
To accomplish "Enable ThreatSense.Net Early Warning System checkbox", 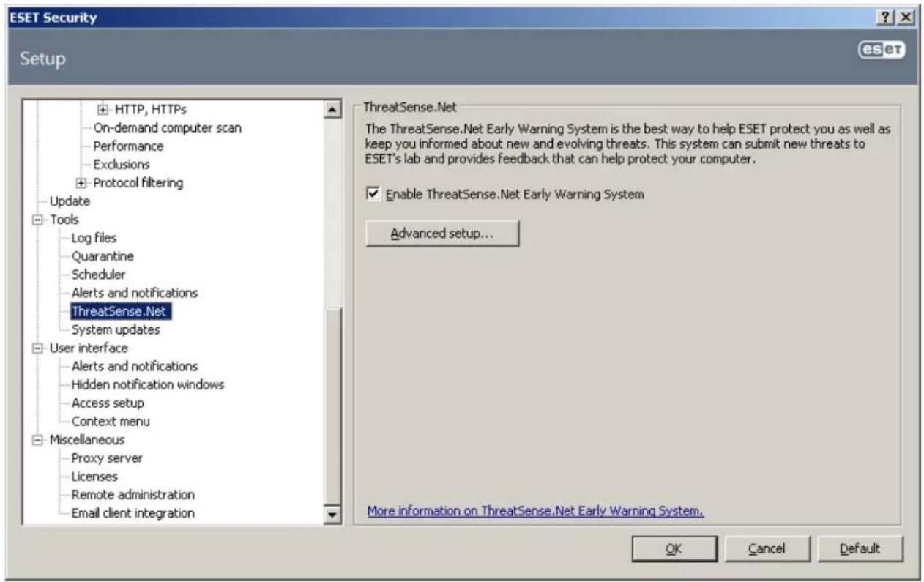I will 373,195.
